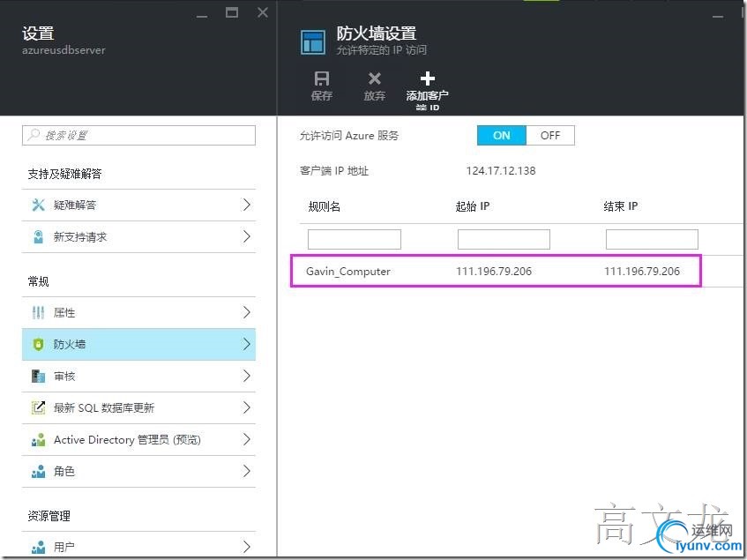
Task: Click the Save (保存) disk icon
Action: point(322,78)
